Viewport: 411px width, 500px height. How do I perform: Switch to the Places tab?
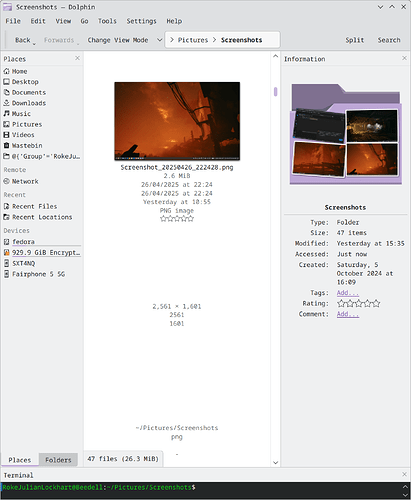coord(20,460)
